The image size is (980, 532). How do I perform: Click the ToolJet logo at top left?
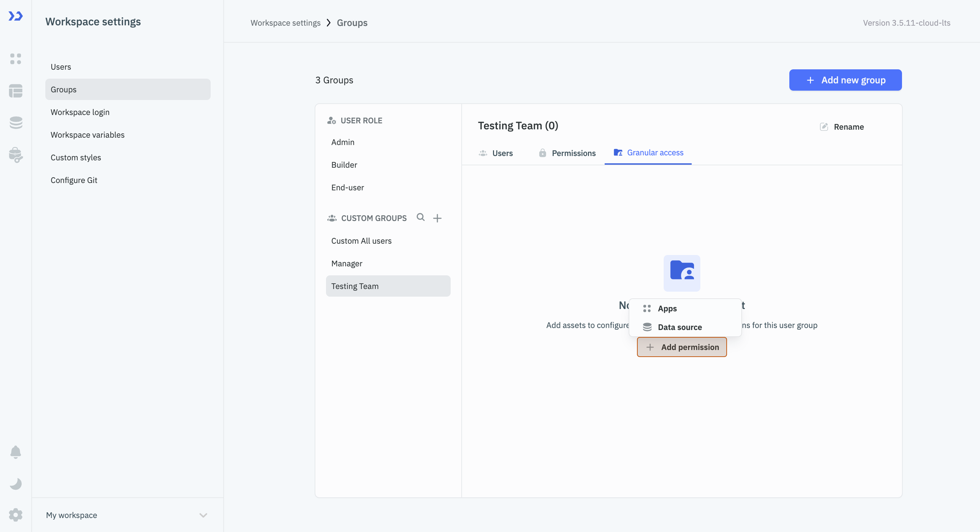[x=16, y=16]
